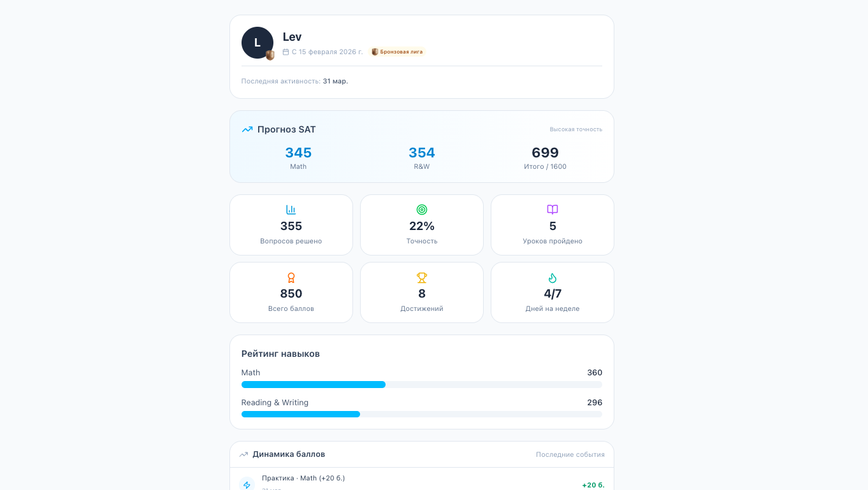Click the flame icon above 4/7
868x490 pixels.
553,278
